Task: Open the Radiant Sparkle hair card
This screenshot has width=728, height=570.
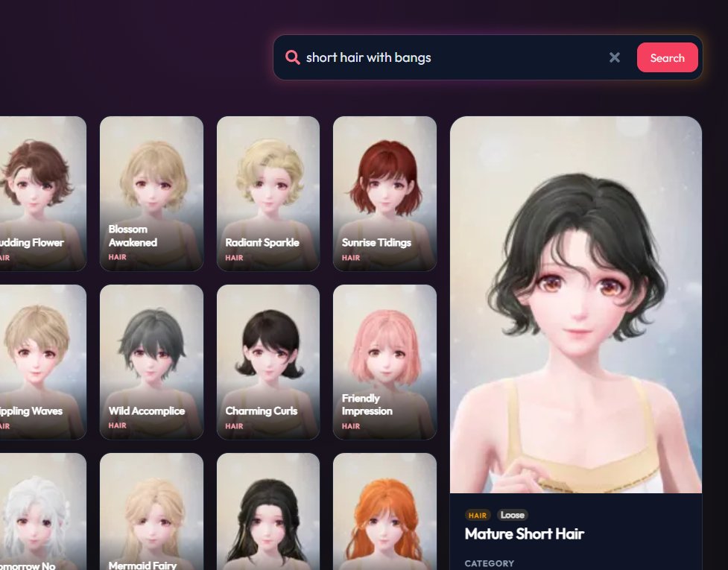Action: (x=268, y=194)
